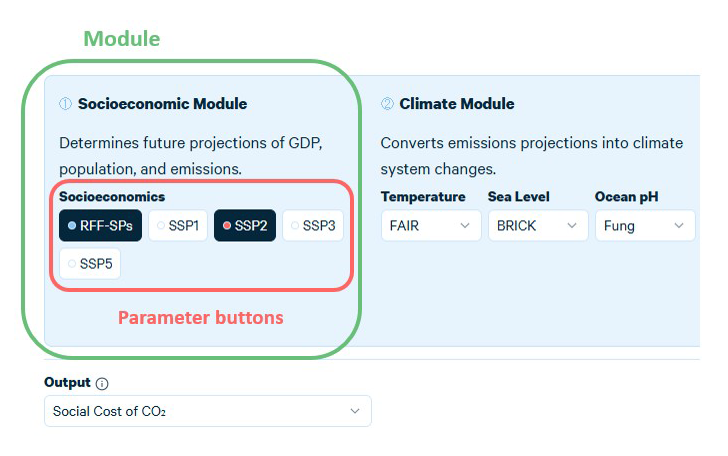Select the SSP5 scenario button

(90, 264)
